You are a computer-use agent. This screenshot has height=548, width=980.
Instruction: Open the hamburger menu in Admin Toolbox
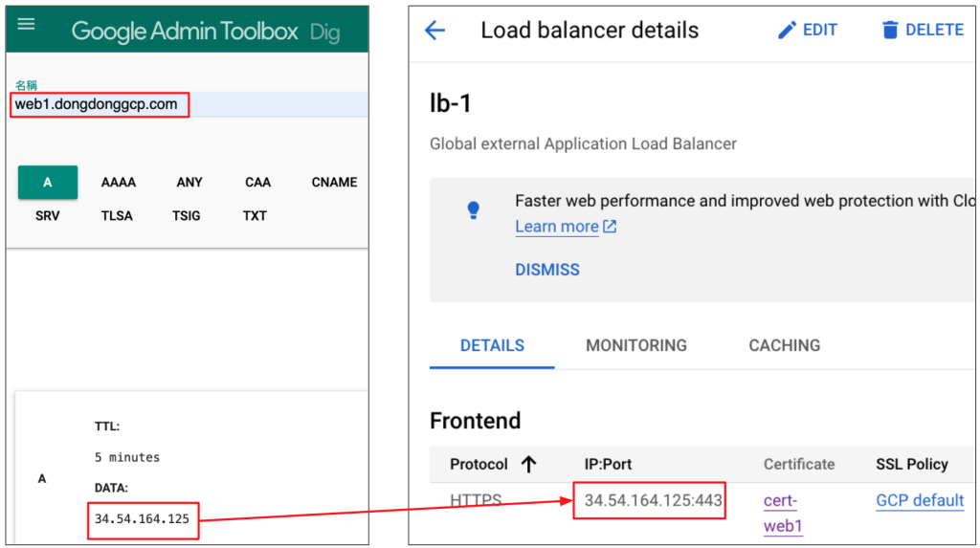[26, 24]
